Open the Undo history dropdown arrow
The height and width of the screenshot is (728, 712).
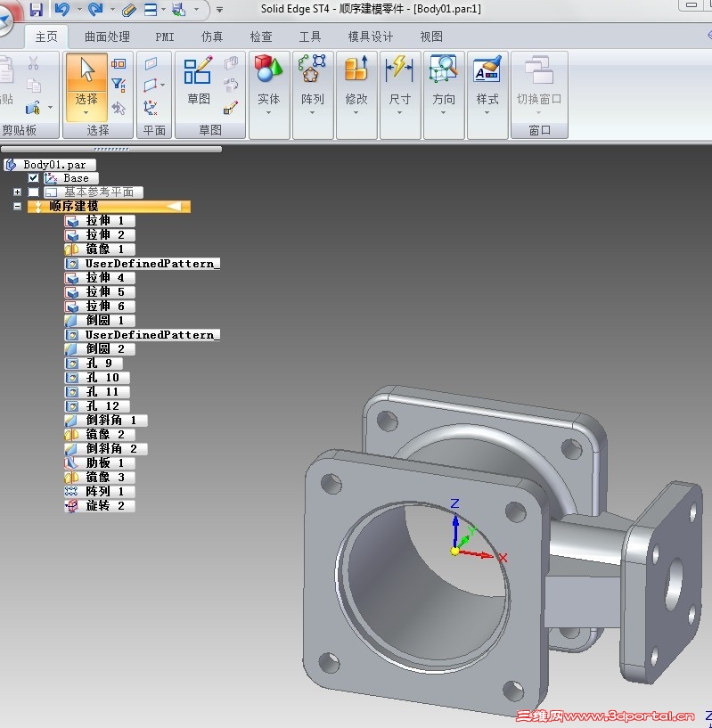coord(79,9)
